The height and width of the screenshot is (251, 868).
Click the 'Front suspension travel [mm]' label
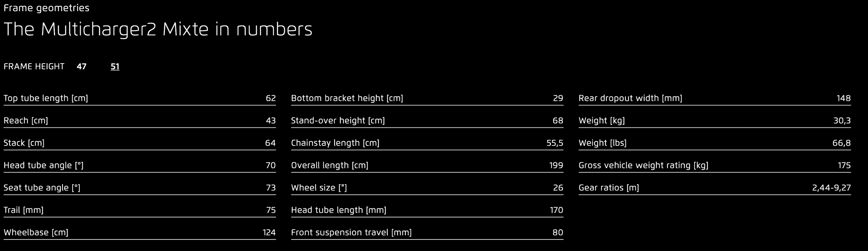pyautogui.click(x=351, y=233)
